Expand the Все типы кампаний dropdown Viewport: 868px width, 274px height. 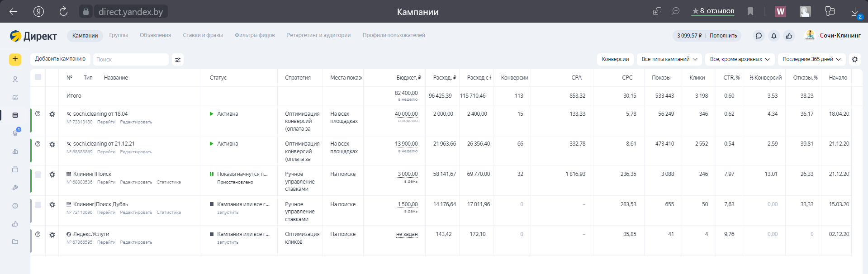click(x=669, y=59)
